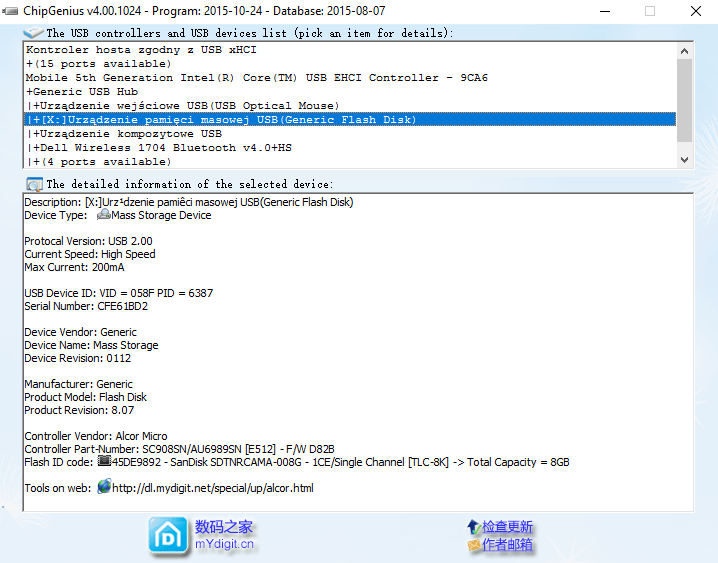Click the Current Speed: High Speed line

point(90,254)
